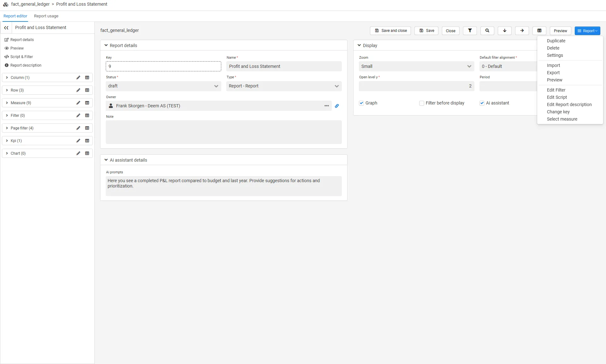This screenshot has height=364, width=606.
Task: Click the table layout toolbar icon
Action: 539,31
